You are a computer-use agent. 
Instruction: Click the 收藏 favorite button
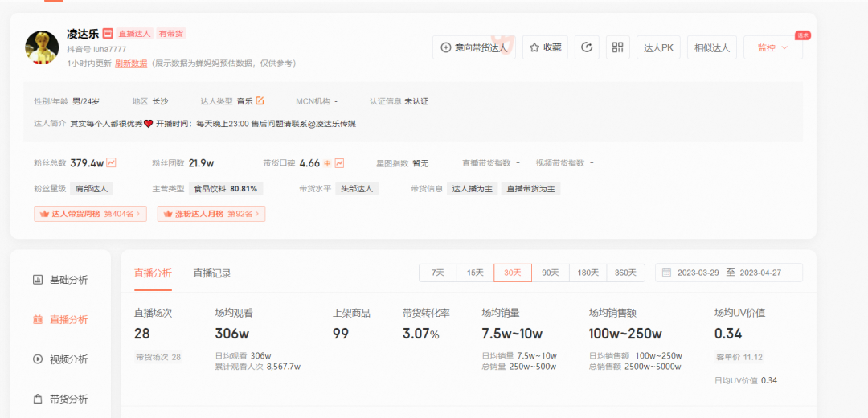[x=545, y=47]
